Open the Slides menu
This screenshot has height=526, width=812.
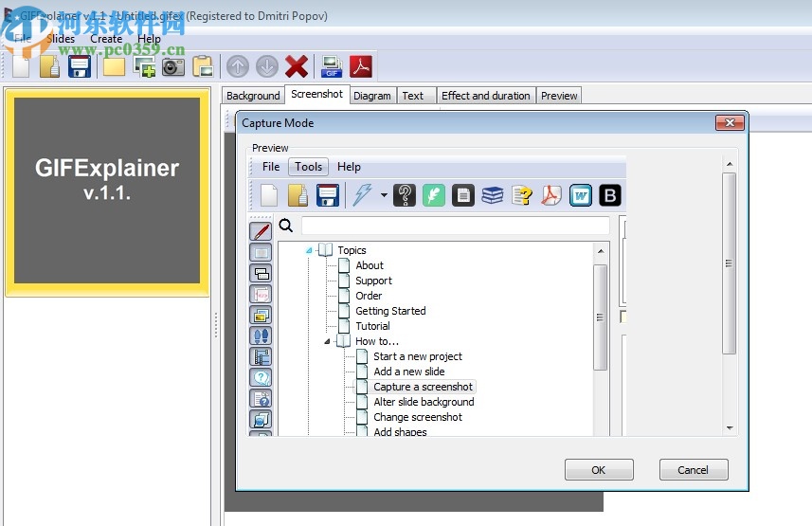(61, 39)
